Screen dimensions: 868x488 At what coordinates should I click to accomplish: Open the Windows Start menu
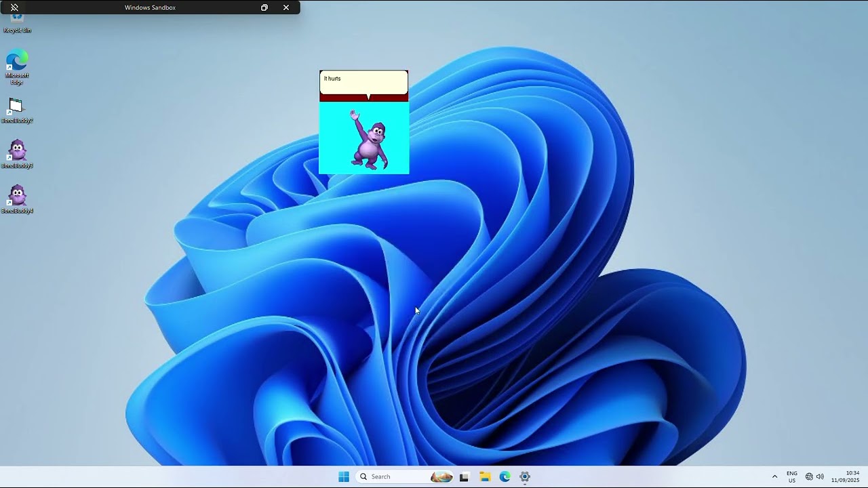pyautogui.click(x=344, y=476)
